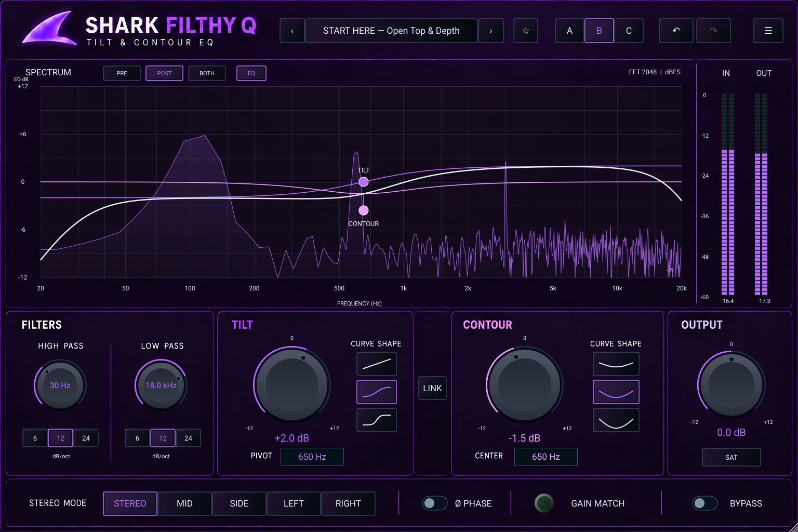This screenshot has height=532, width=798.
Task: Show POST spectrum view
Action: [x=164, y=73]
